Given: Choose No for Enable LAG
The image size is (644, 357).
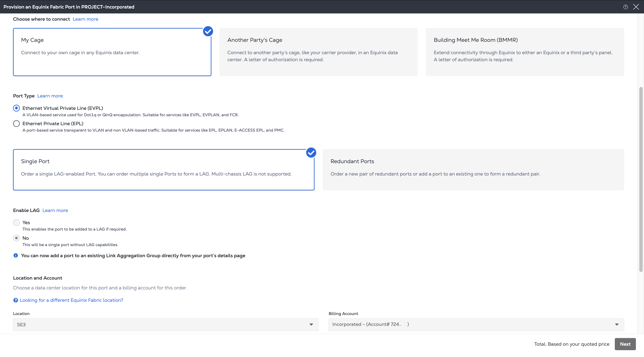Looking at the screenshot, I should (x=16, y=238).
